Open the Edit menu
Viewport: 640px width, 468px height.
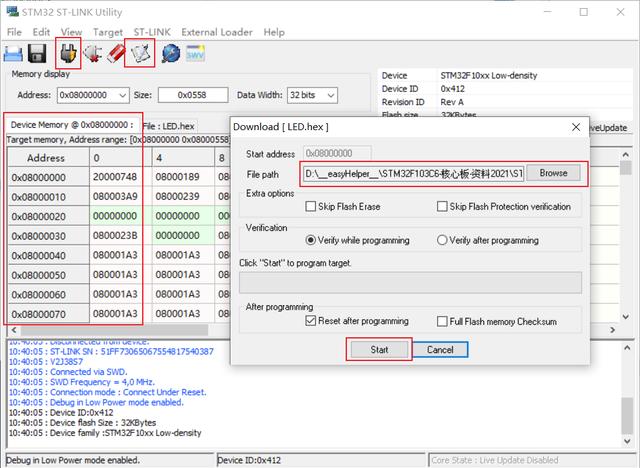(41, 32)
